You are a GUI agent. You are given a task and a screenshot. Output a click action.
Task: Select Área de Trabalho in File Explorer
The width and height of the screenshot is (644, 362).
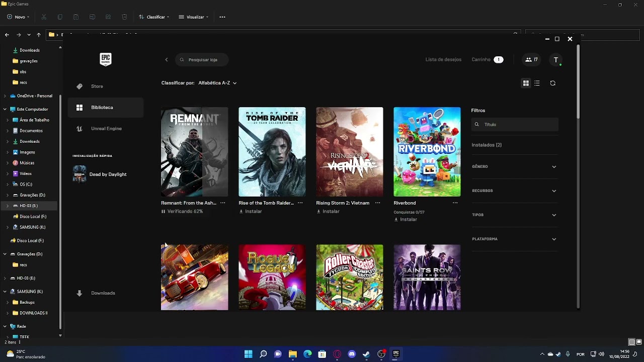30,120
